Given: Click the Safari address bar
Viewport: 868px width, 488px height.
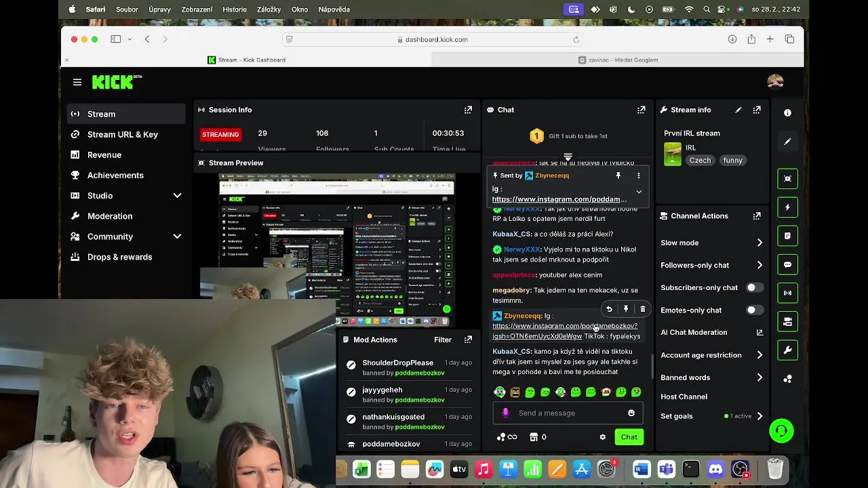Looking at the screenshot, I should (433, 39).
